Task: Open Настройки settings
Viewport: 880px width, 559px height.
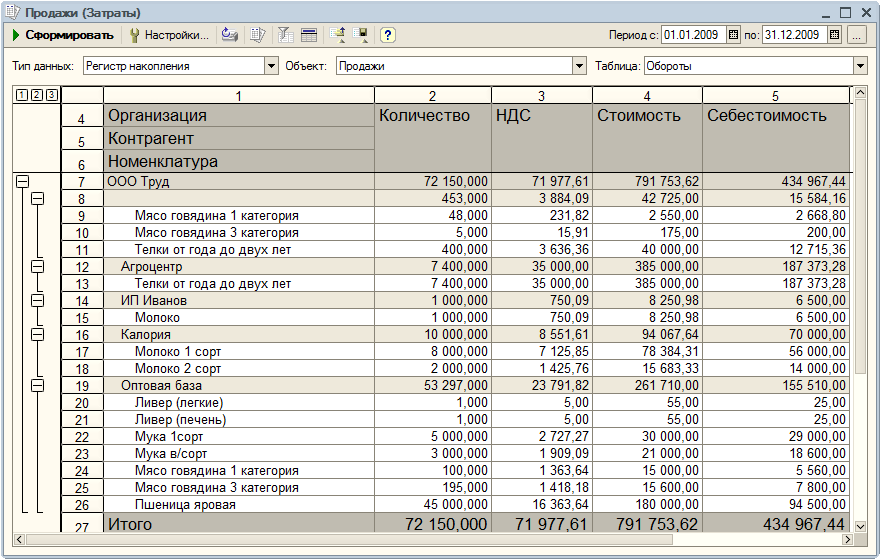Action: pyautogui.click(x=168, y=35)
